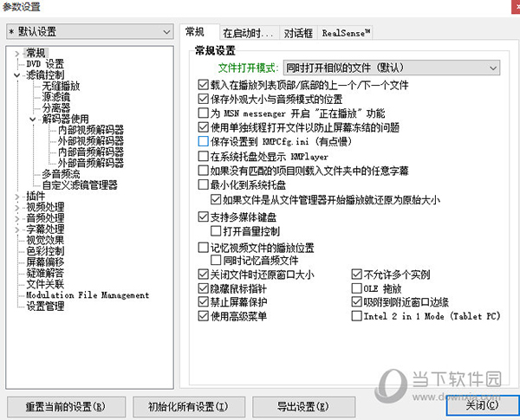Screen dimensions: 520x420
Task: Uncheck 吸附到附近窗口边缘 checkbox
Action: 356,302
